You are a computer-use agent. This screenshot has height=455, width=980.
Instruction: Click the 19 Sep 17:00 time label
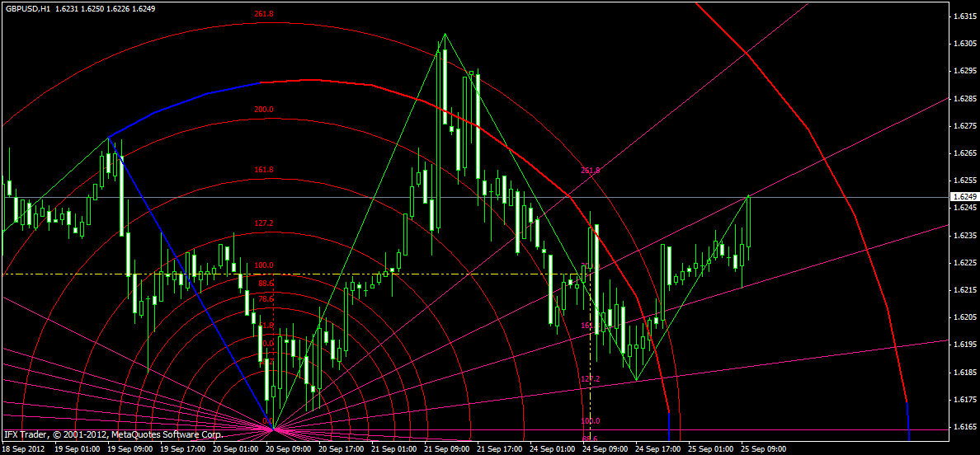[x=181, y=448]
